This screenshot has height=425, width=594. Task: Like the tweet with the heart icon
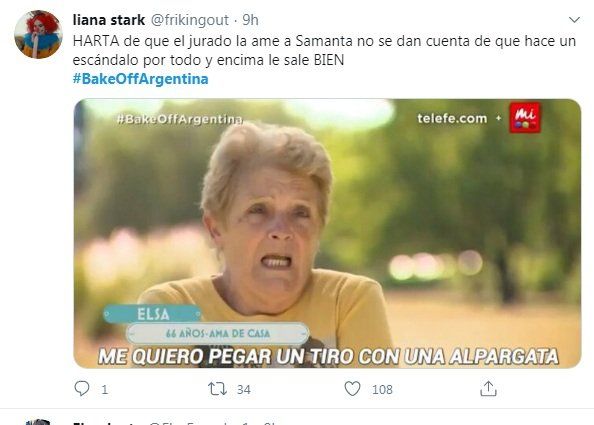(352, 389)
